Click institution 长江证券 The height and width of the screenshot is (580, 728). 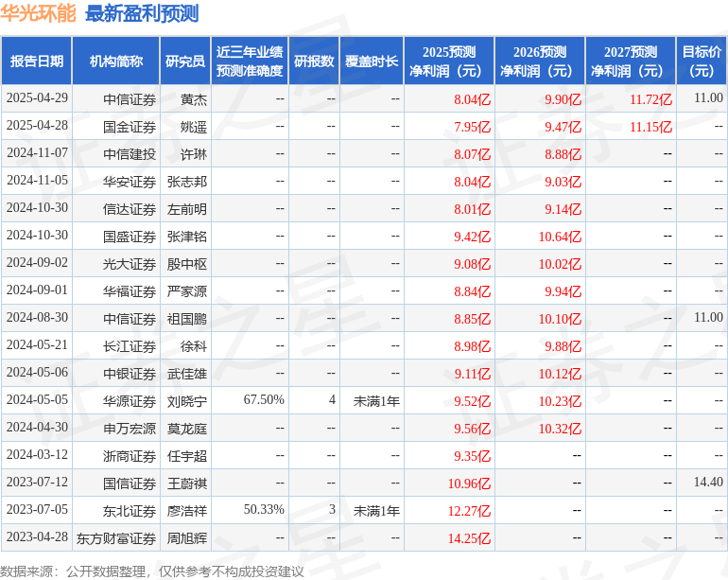[130, 346]
